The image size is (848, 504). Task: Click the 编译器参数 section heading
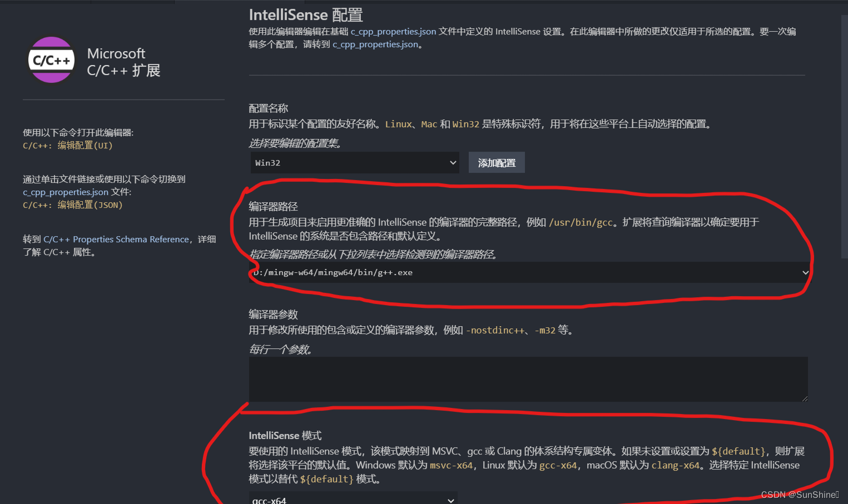273,315
